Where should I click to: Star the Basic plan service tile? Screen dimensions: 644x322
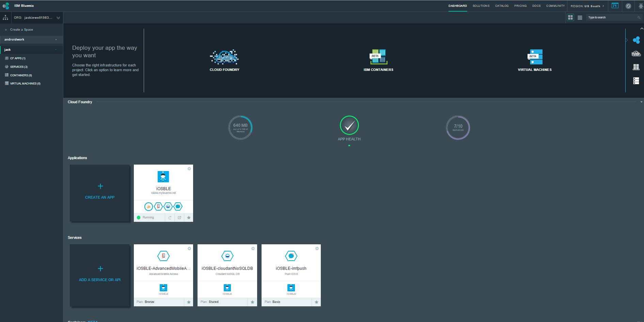(316, 302)
